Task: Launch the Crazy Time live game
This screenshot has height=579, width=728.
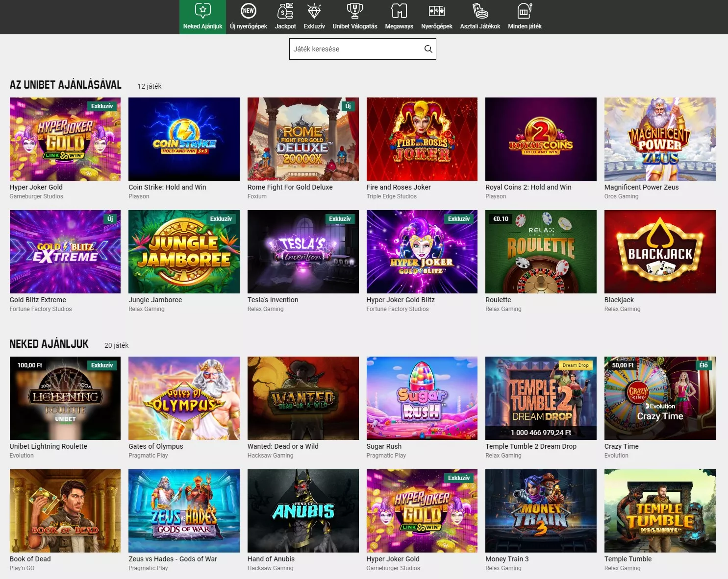Action: (x=659, y=398)
